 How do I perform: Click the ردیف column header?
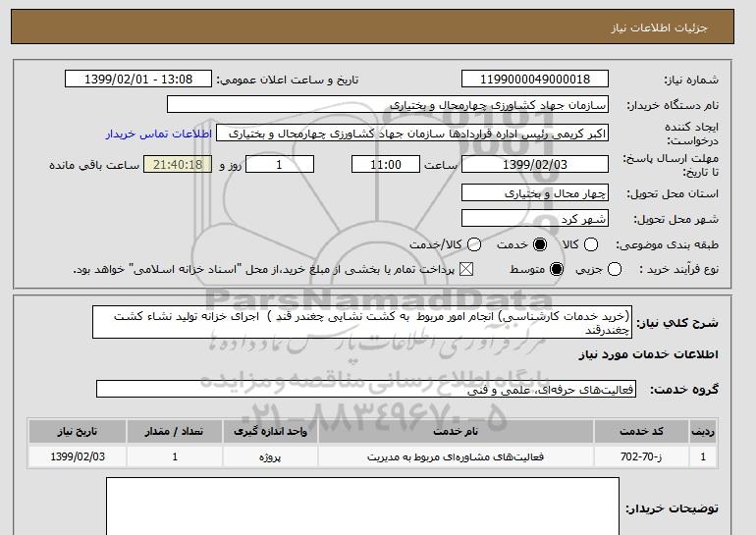pyautogui.click(x=703, y=431)
